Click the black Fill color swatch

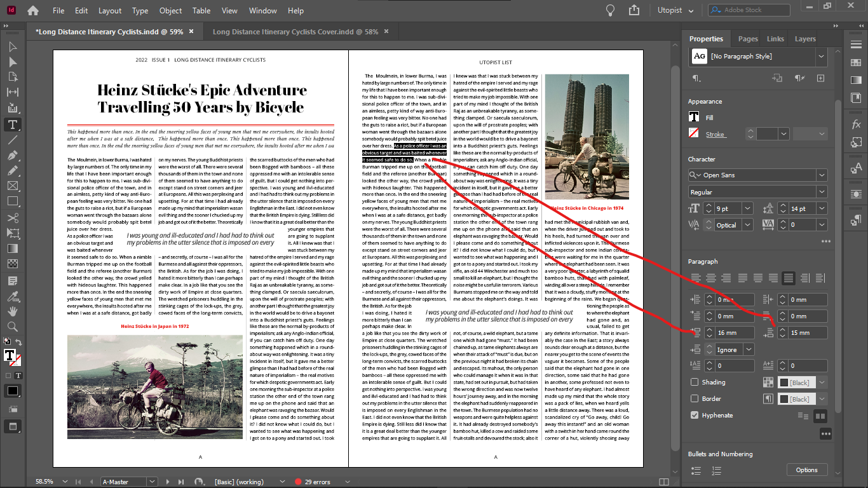[x=695, y=117]
